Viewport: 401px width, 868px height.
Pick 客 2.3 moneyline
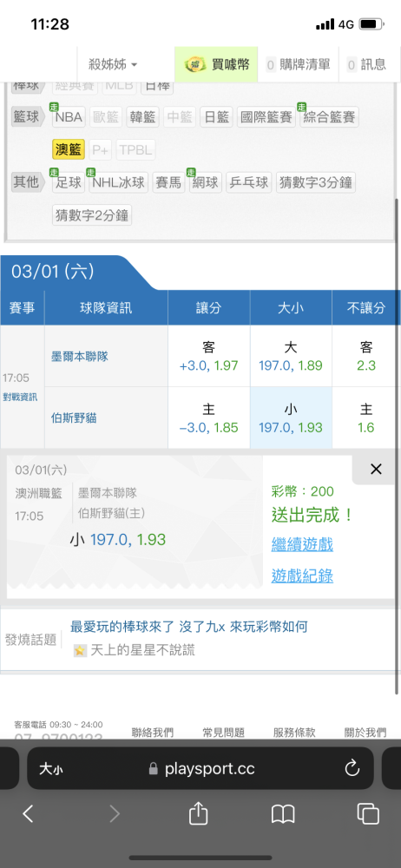366,356
